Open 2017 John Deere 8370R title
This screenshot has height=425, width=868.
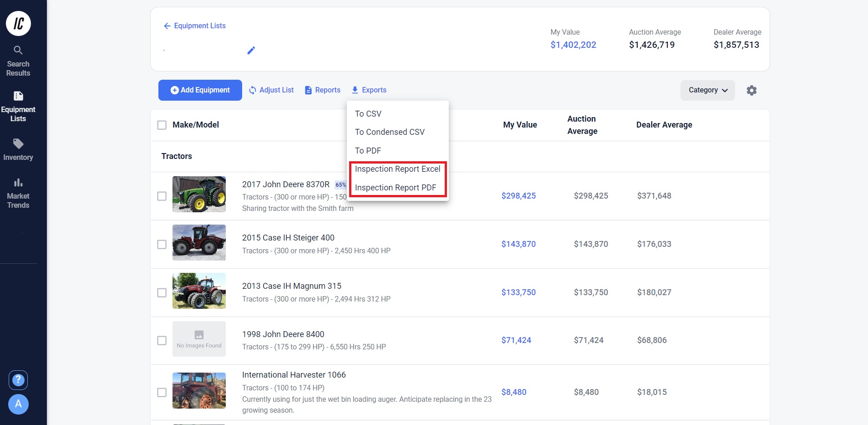click(x=286, y=184)
